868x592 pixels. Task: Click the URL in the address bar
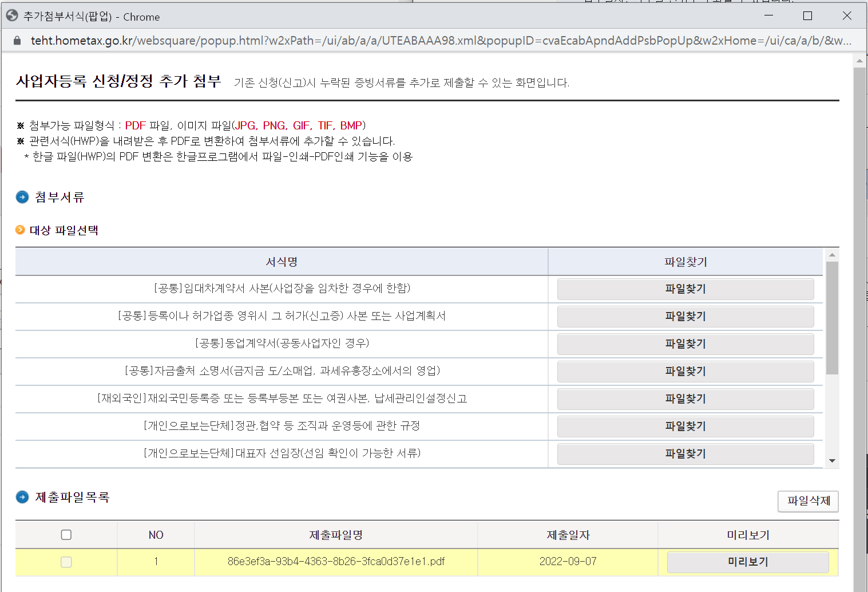pos(441,41)
